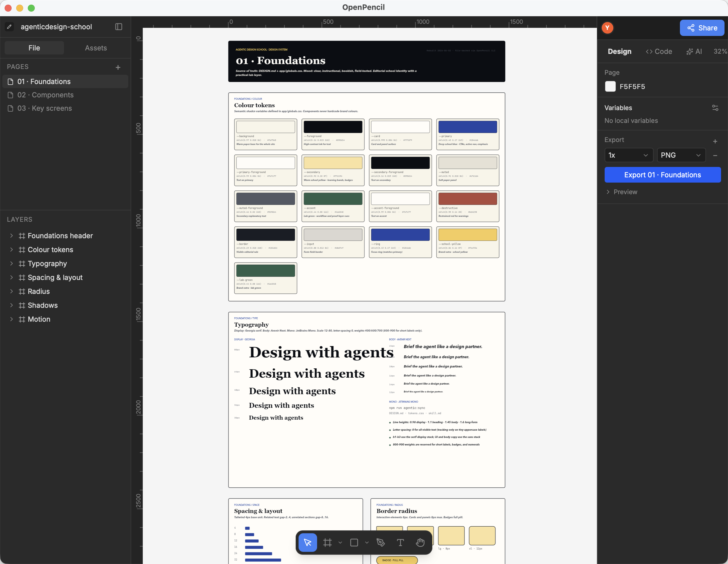Click the --primary blue colour swatch on canvas
The height and width of the screenshot is (564, 728).
[467, 127]
